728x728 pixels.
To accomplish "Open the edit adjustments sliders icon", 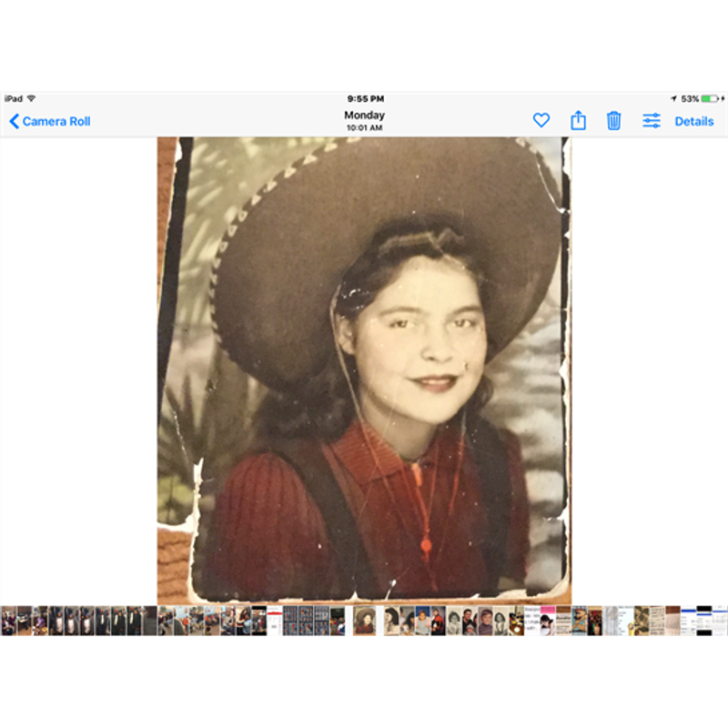I will (x=652, y=121).
